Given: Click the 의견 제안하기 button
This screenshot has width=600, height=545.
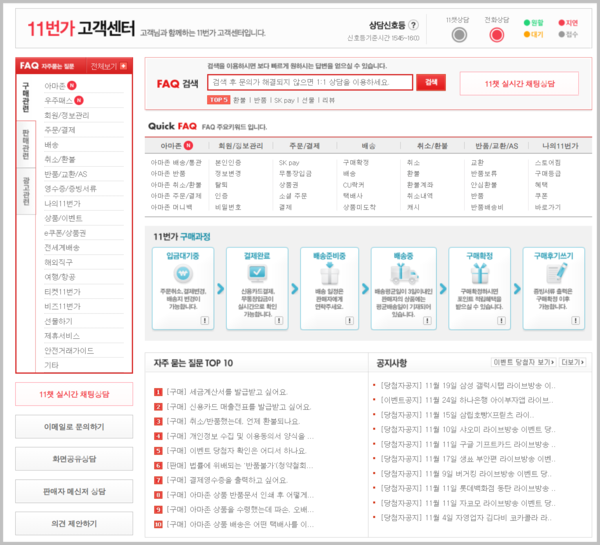Looking at the screenshot, I should pos(74,524).
